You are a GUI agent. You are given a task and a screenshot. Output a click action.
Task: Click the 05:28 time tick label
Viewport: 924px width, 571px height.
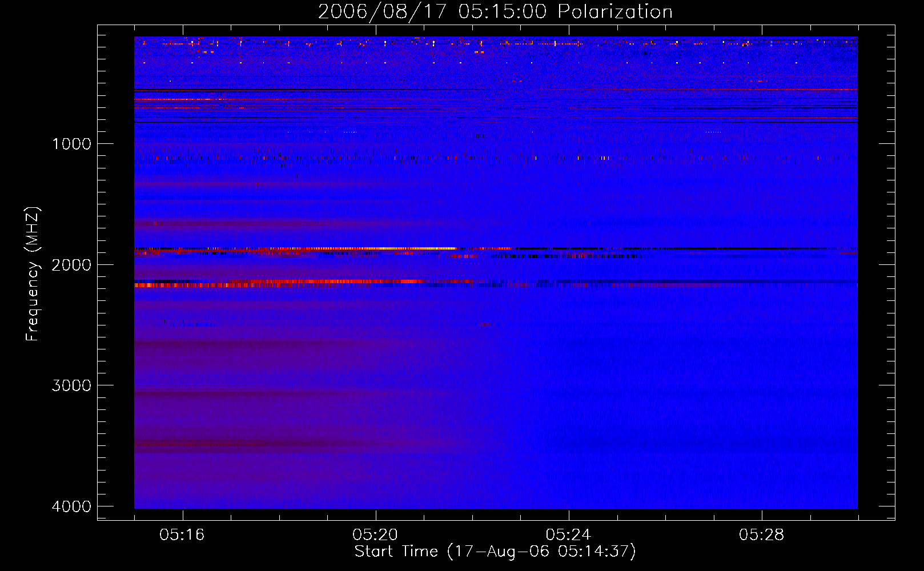coord(761,535)
